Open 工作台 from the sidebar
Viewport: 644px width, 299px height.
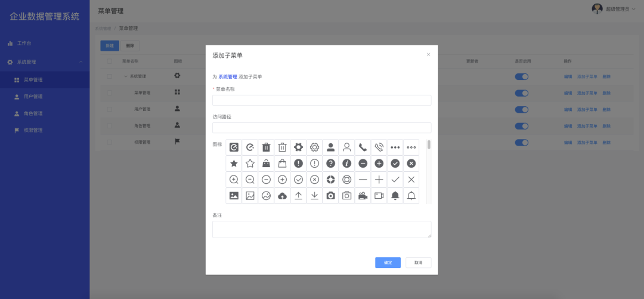[x=24, y=44]
